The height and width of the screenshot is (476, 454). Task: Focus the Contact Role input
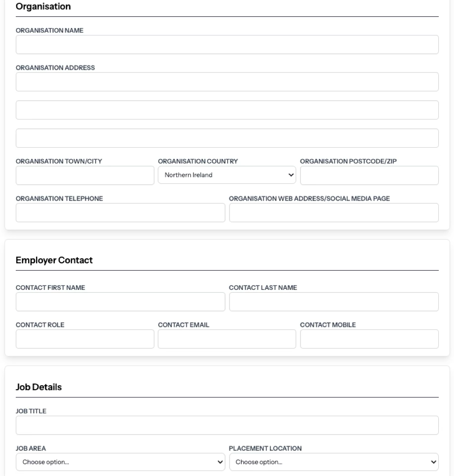coord(85,339)
